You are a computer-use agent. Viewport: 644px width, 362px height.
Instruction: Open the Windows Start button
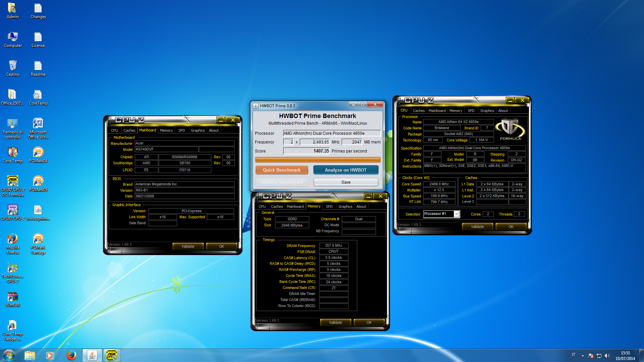pos(9,355)
